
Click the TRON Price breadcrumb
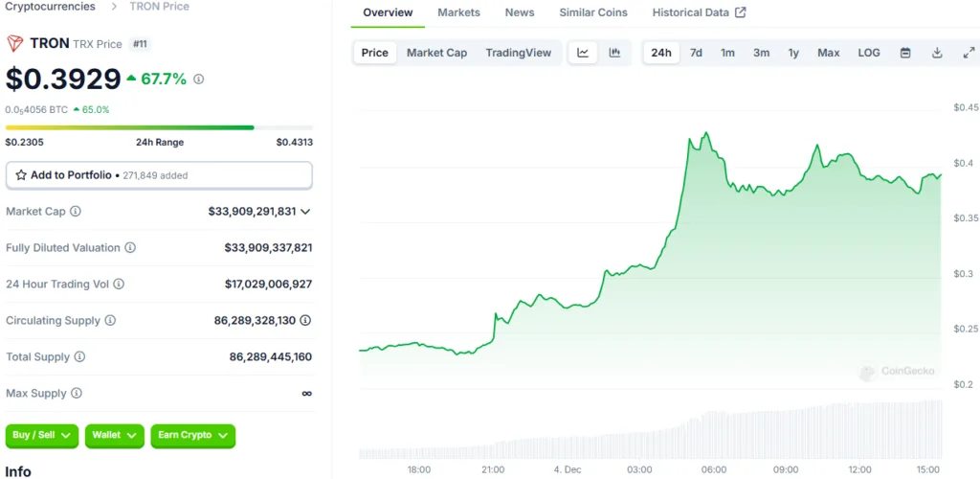pos(160,7)
